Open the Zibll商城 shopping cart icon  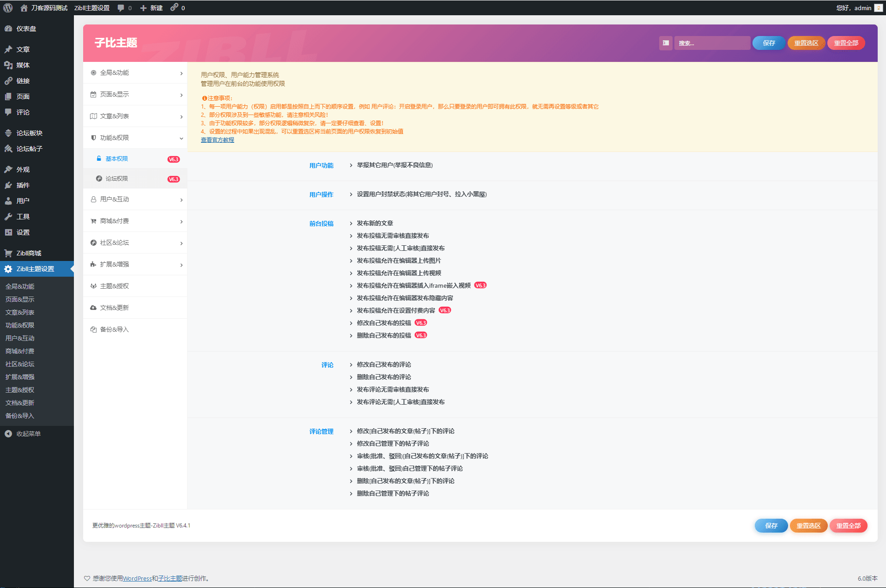click(x=9, y=253)
